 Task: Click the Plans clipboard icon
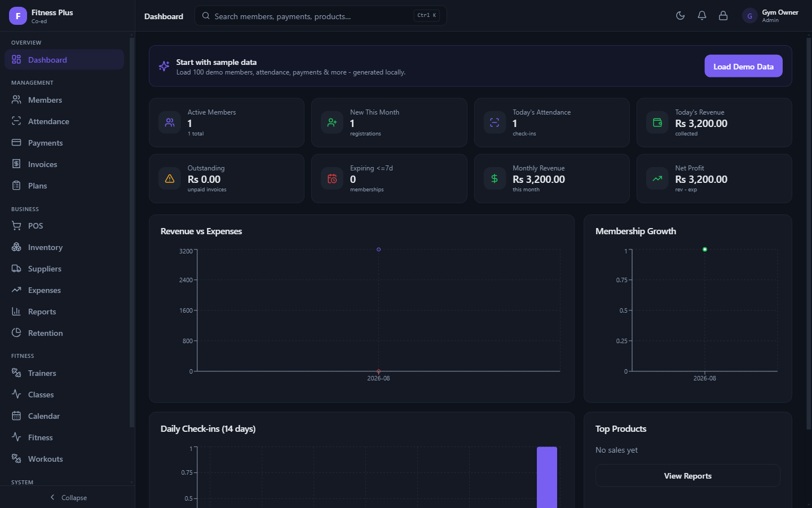(16, 185)
